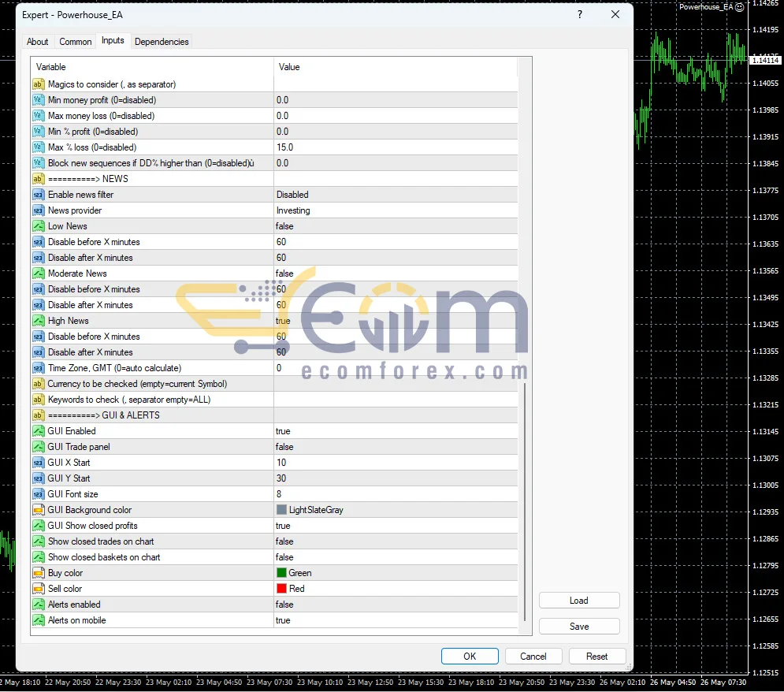Open News provider Investing dropdown
The height and width of the screenshot is (692, 784).
pyautogui.click(x=396, y=210)
